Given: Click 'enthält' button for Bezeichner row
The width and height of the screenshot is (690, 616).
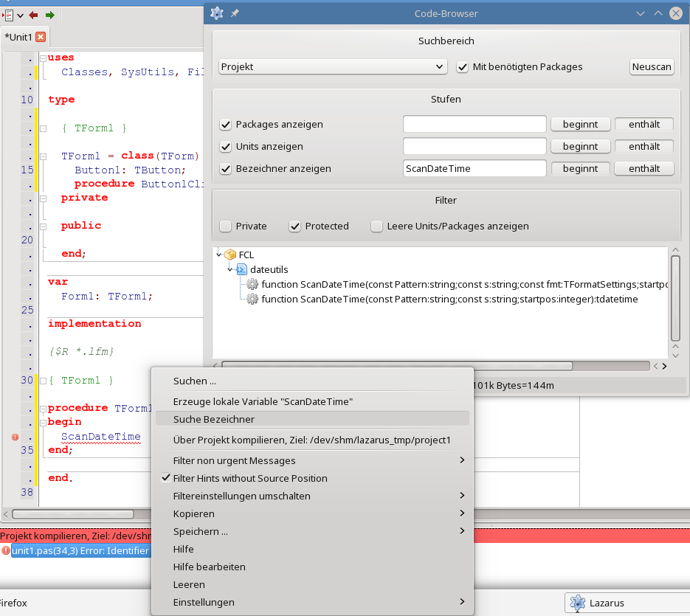Looking at the screenshot, I should pos(644,168).
